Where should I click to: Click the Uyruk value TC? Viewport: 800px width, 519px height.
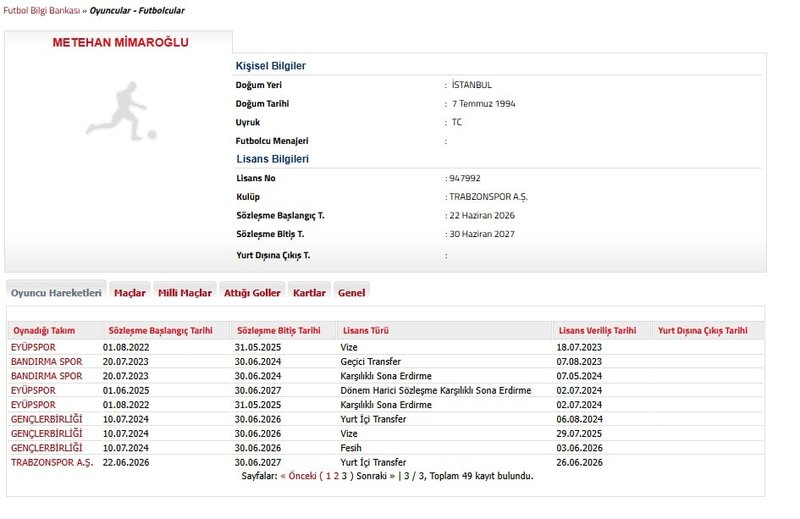(x=457, y=122)
